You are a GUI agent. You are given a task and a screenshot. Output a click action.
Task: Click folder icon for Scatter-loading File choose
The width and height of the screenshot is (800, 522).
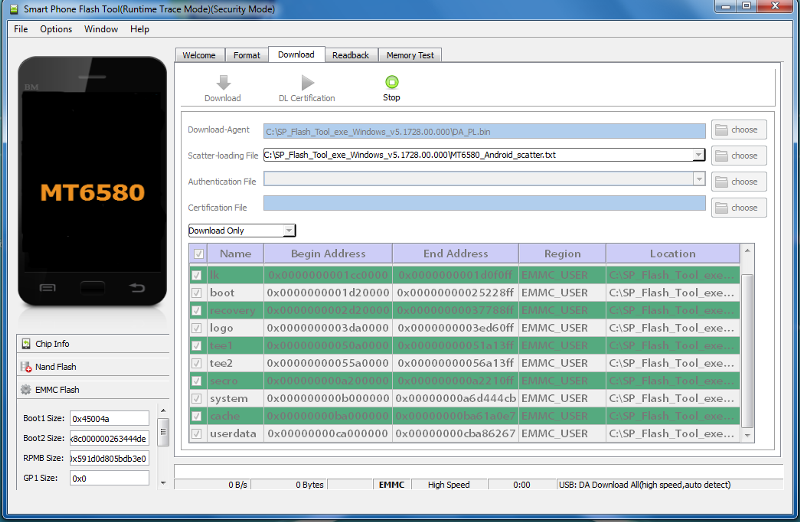pos(721,156)
